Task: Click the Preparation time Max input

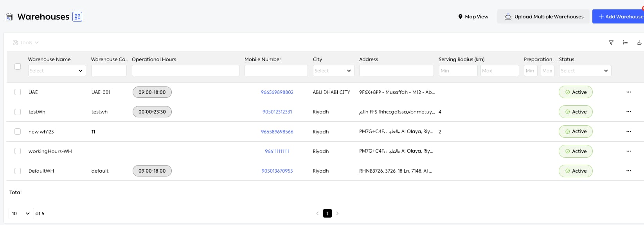Action: coord(547,70)
